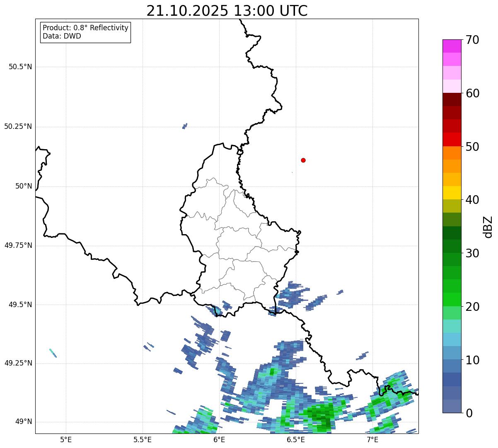
Task: Click the "Product: 0.8° Reflectivity" label
Action: tap(85, 28)
